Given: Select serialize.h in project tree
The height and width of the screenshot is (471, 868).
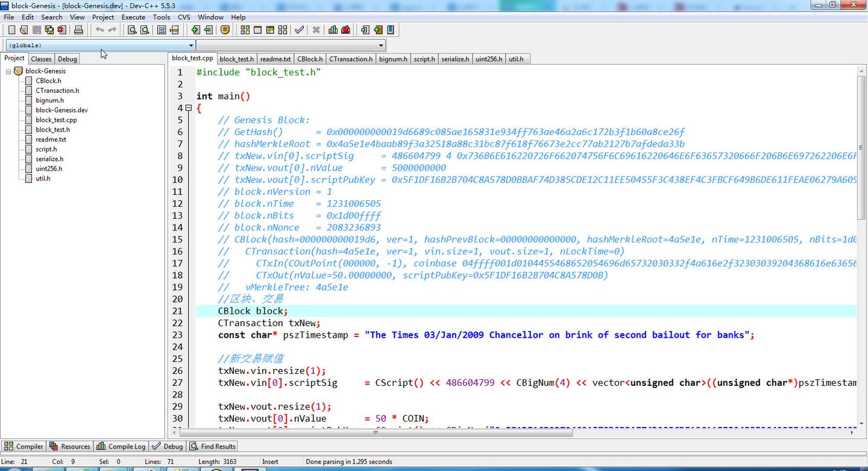Looking at the screenshot, I should point(49,159).
